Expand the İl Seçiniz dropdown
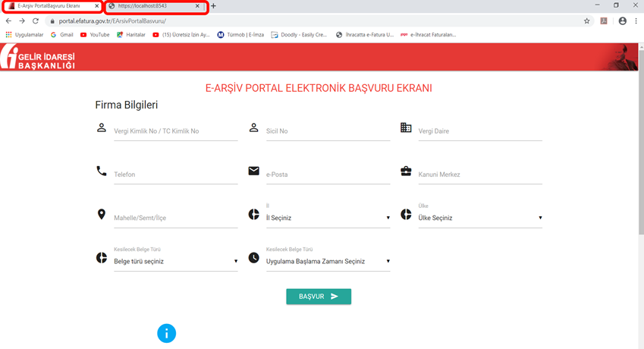This screenshot has height=349, width=644. (x=327, y=218)
